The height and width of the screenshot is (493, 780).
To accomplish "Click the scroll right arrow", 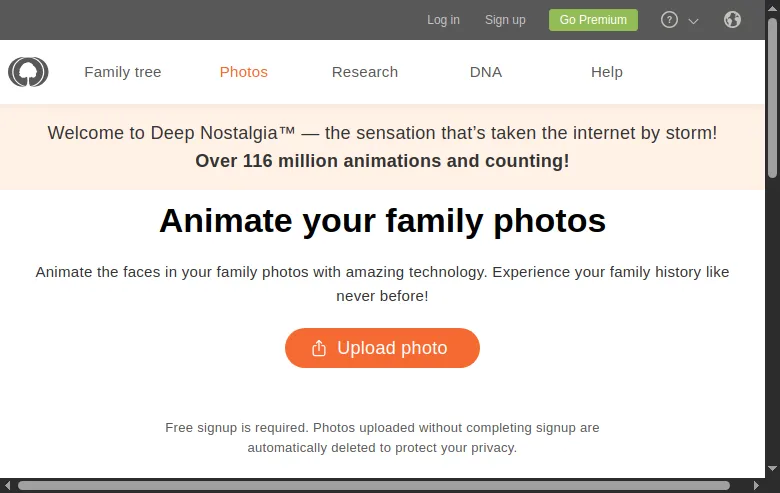I will point(756,486).
